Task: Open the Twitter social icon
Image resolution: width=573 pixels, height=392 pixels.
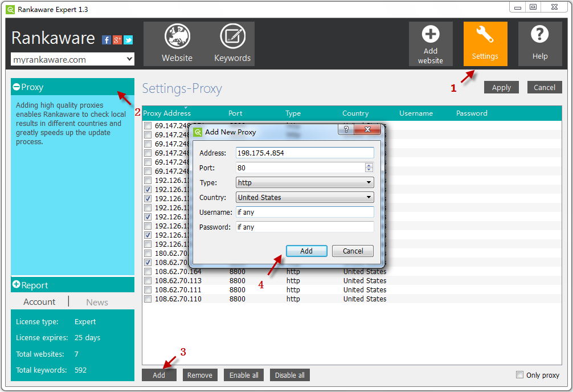Action: pos(128,40)
